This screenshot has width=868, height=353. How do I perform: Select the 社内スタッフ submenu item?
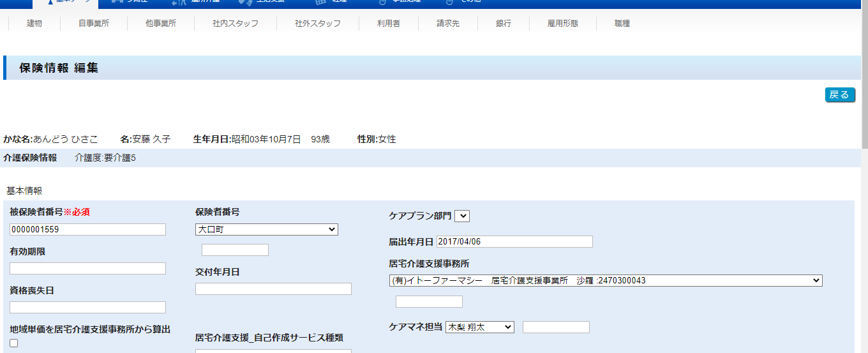coord(236,24)
